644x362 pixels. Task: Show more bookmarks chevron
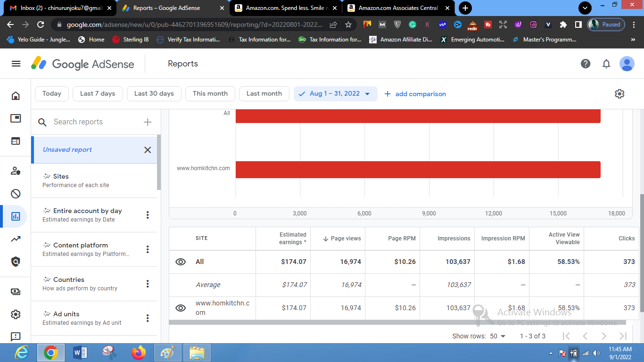point(633,40)
